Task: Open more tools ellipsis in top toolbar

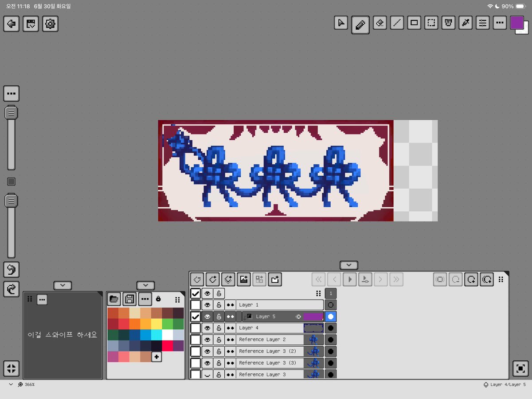Action: 500,23
